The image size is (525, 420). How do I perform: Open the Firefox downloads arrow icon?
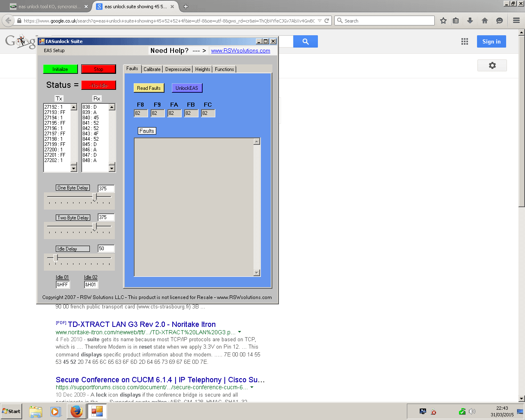470,21
